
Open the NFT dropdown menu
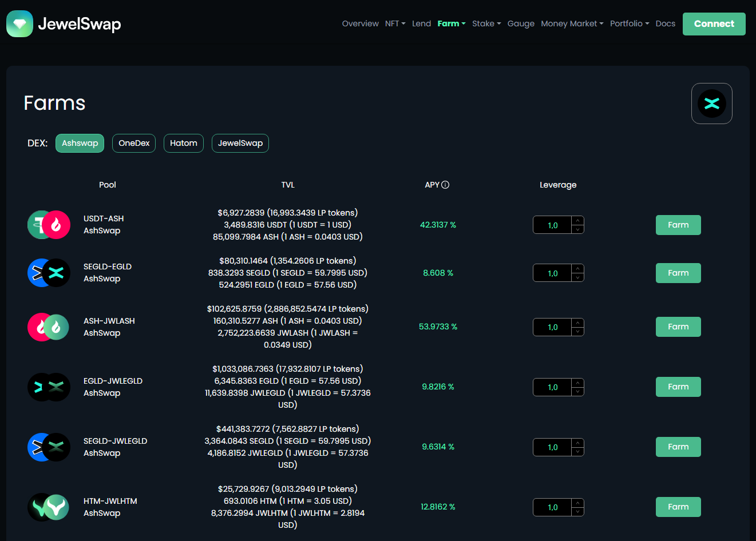395,23
